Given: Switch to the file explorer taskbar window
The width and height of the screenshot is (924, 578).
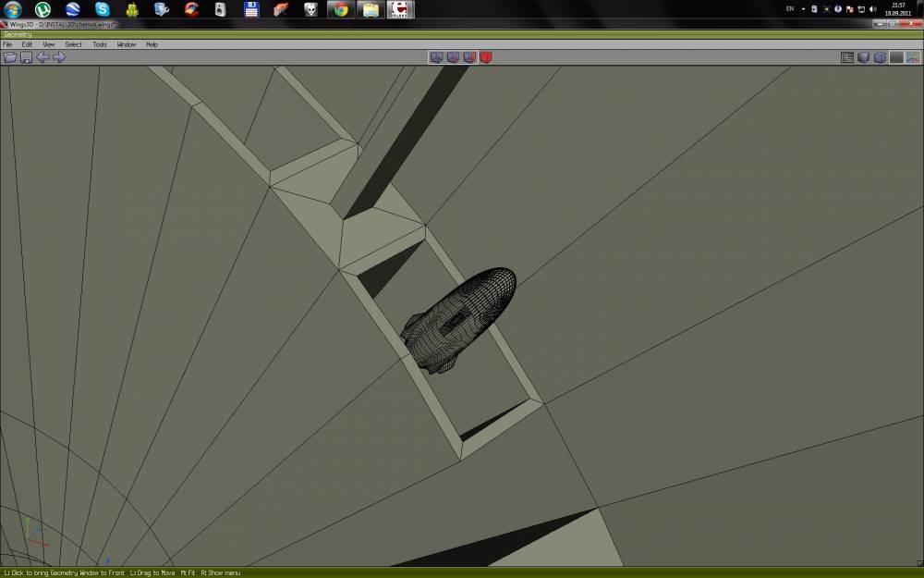Looking at the screenshot, I should click(x=371, y=9).
